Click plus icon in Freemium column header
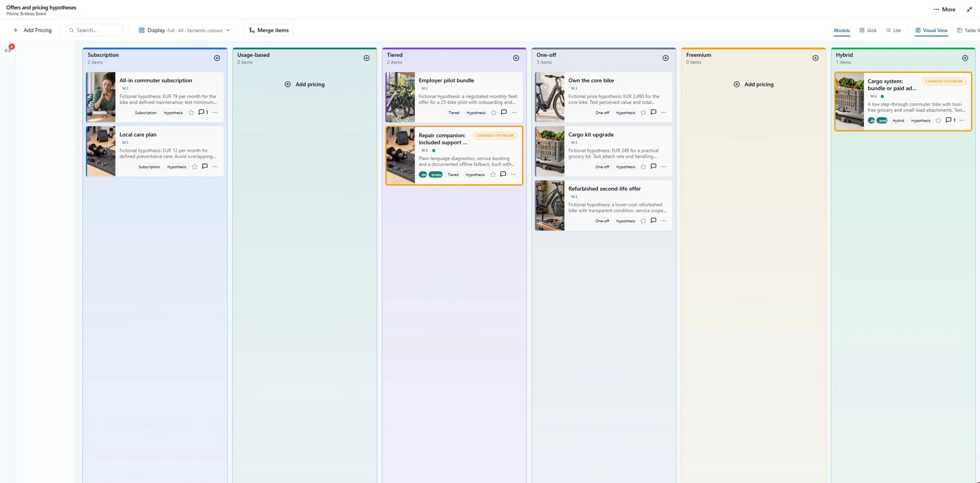 [816, 58]
